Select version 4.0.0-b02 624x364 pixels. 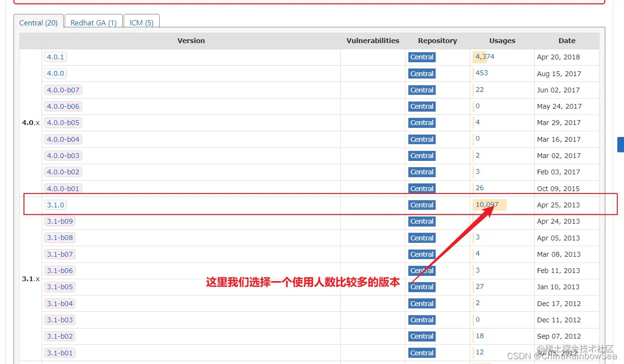pyautogui.click(x=63, y=172)
